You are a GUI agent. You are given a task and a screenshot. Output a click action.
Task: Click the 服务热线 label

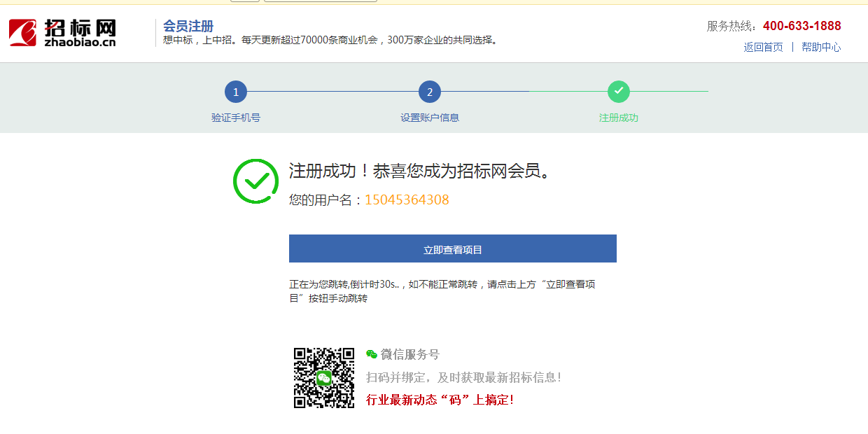732,26
